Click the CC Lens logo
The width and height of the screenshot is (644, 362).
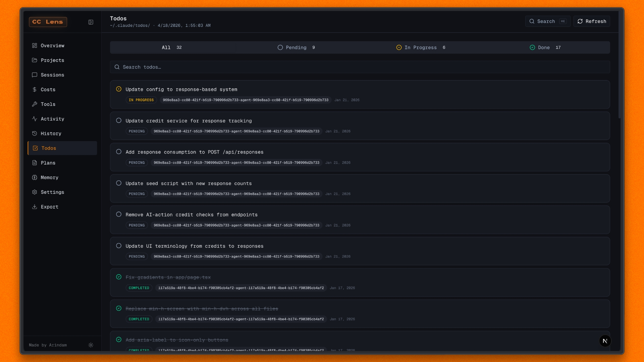tap(48, 22)
